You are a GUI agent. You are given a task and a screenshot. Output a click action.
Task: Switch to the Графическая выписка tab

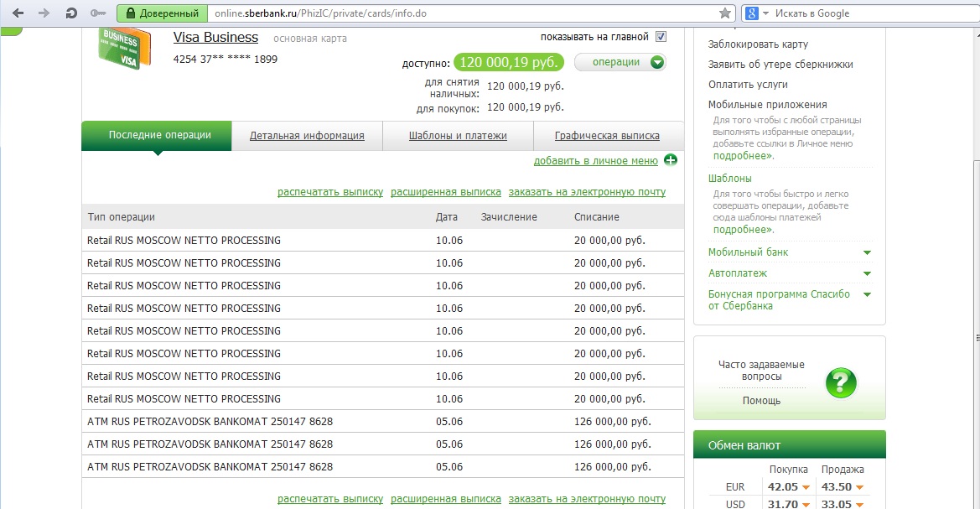(608, 136)
